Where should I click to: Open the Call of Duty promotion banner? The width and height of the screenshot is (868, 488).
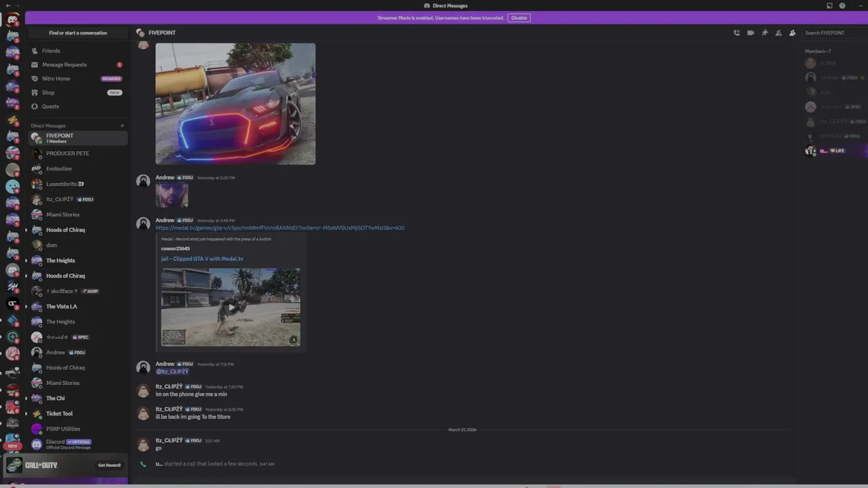click(x=66, y=465)
